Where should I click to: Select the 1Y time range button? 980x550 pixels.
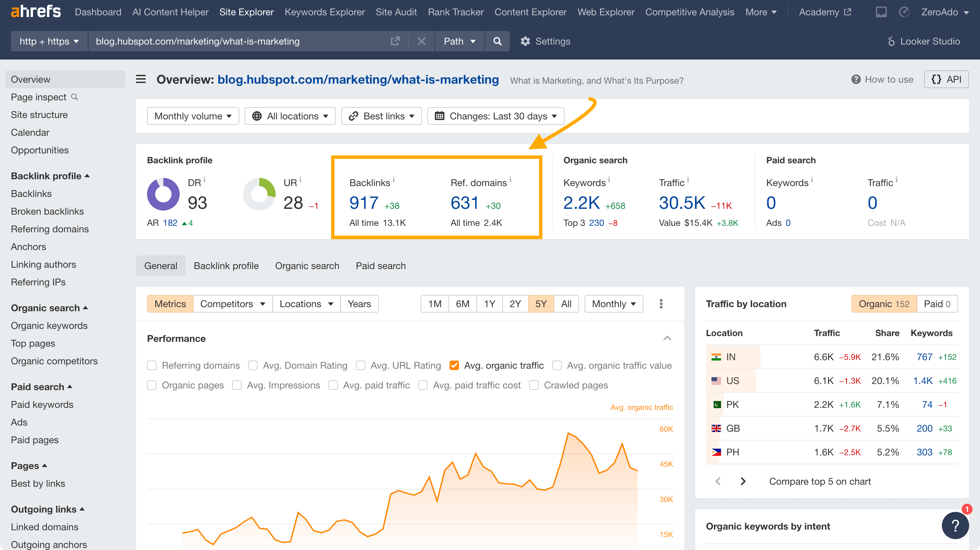pyautogui.click(x=489, y=303)
